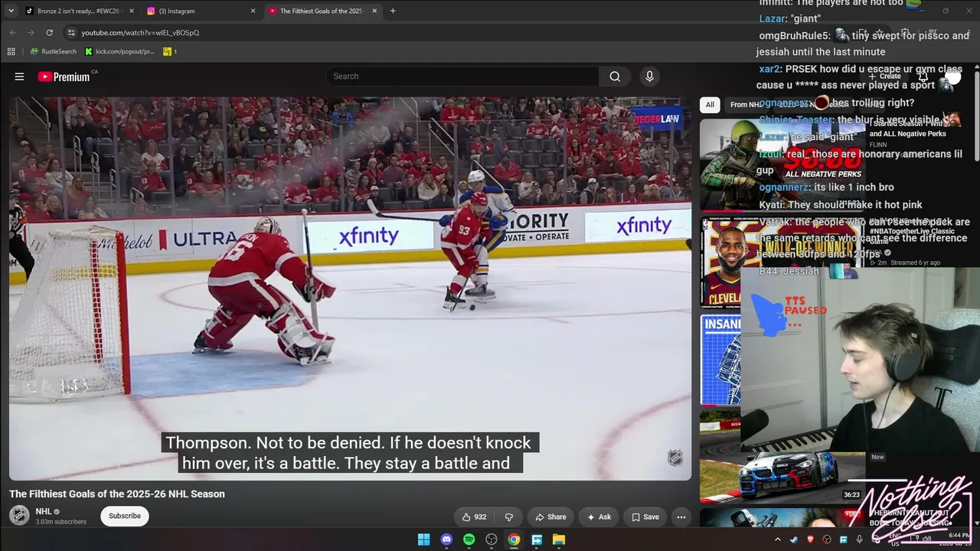This screenshot has height=551, width=980.
Task: Save the video to a playlist
Action: pyautogui.click(x=645, y=517)
